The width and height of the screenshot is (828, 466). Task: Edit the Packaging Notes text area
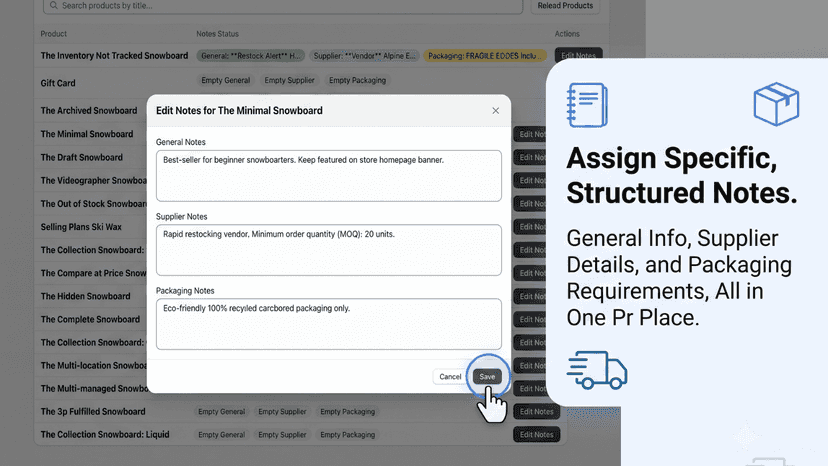[x=328, y=324]
